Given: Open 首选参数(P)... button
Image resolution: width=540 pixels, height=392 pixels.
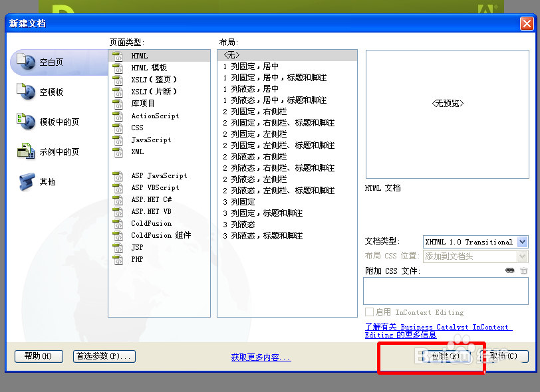Looking at the screenshot, I should coord(104,356).
